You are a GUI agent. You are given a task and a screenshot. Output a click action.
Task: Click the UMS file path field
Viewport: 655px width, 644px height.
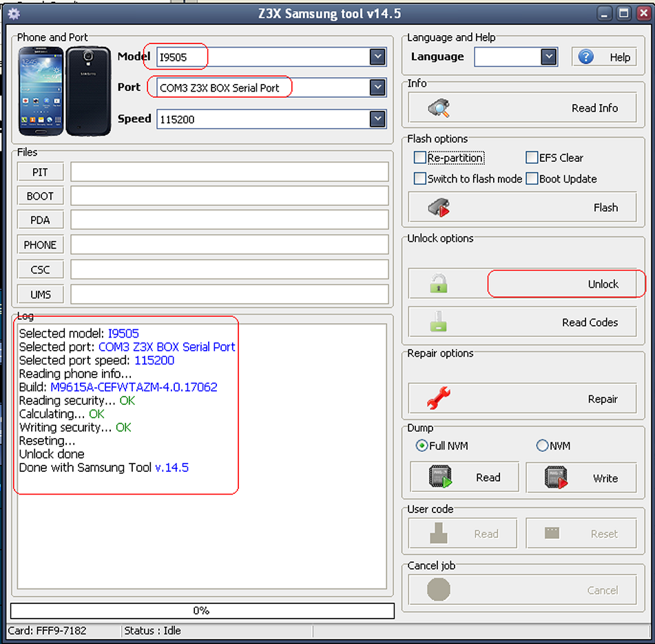tap(229, 294)
